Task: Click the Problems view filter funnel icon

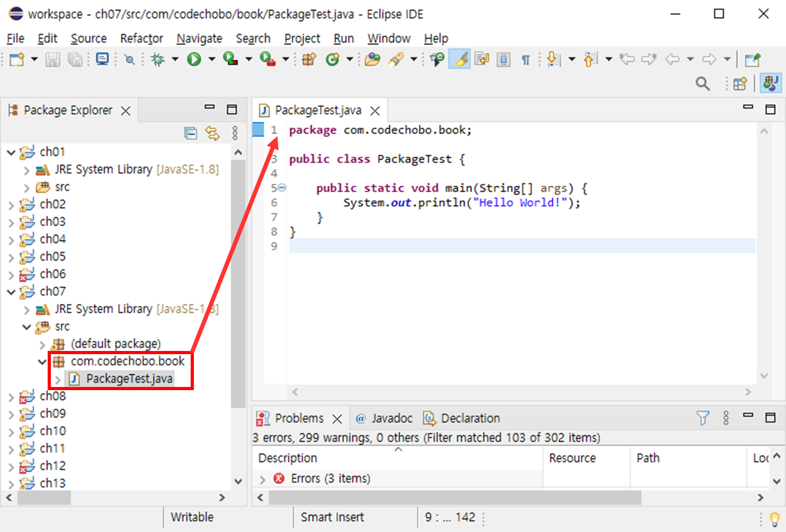Action: click(x=703, y=418)
